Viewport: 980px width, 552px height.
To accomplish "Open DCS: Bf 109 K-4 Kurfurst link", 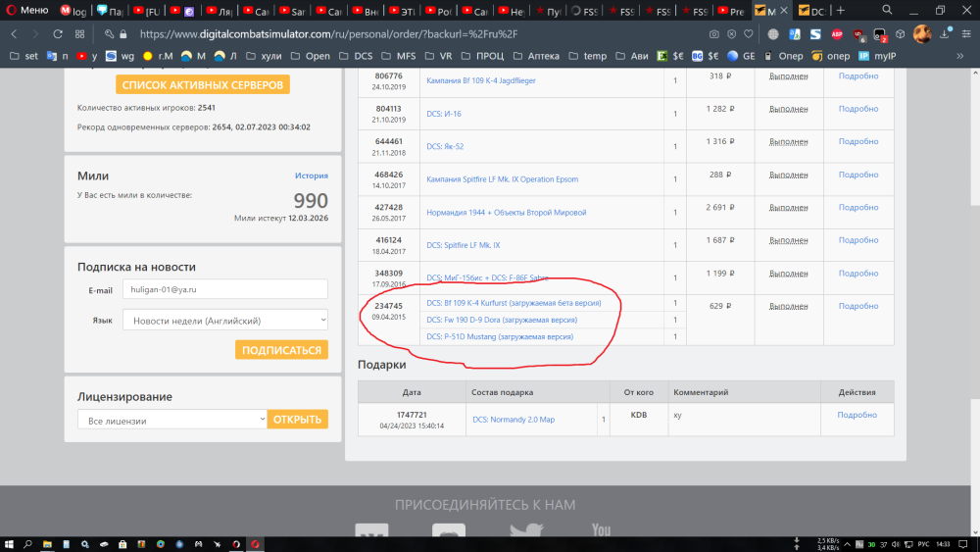I will point(514,303).
